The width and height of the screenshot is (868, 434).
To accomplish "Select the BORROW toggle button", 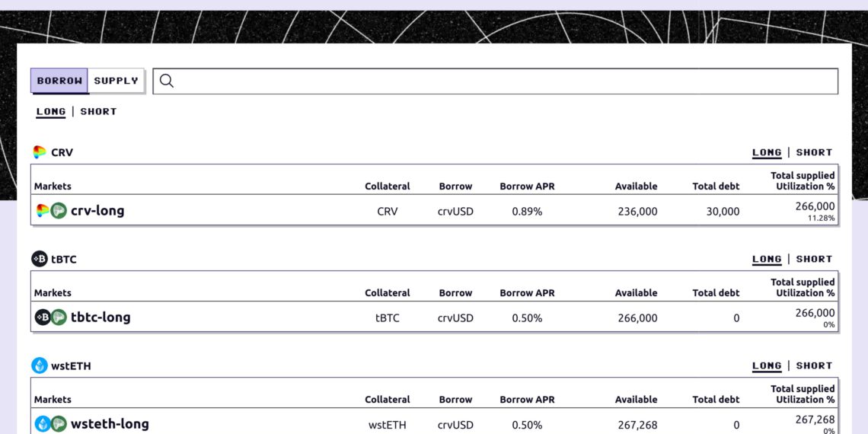I will coord(59,81).
